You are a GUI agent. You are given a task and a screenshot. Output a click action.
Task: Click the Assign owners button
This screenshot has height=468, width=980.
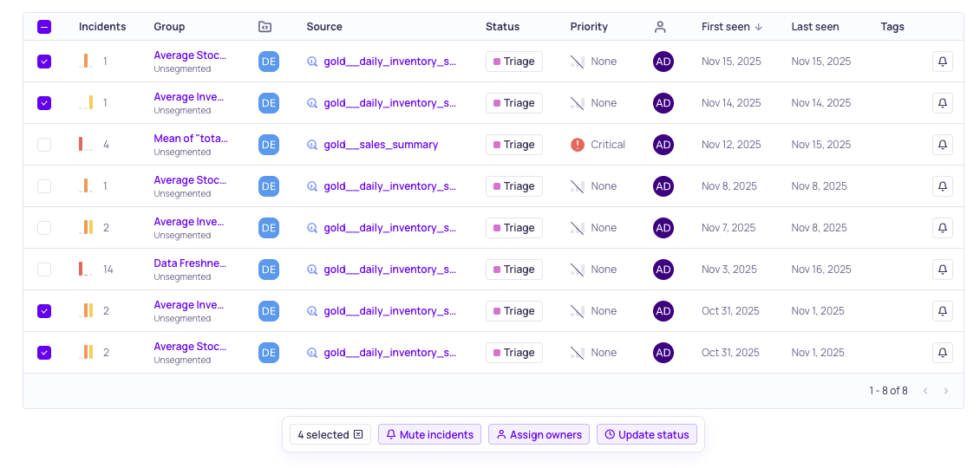click(x=539, y=434)
